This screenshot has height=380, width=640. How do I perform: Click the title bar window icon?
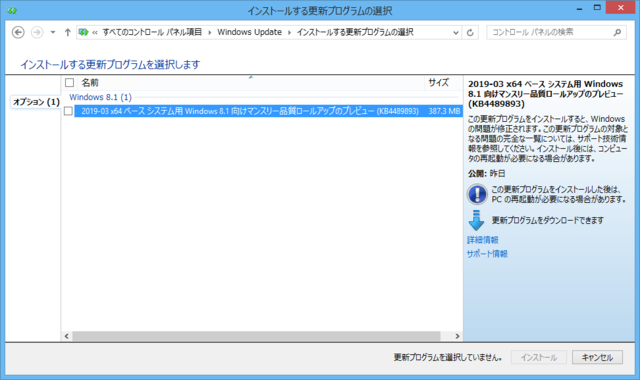coord(12,10)
